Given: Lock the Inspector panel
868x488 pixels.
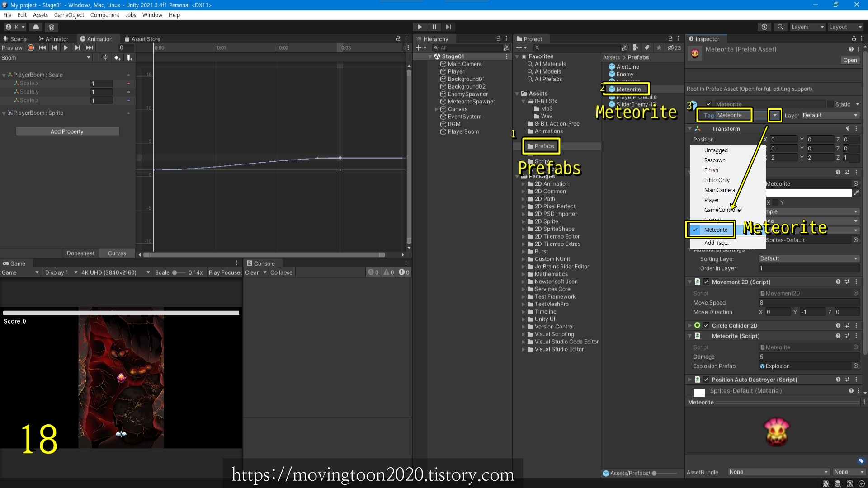Looking at the screenshot, I should pos(854,39).
